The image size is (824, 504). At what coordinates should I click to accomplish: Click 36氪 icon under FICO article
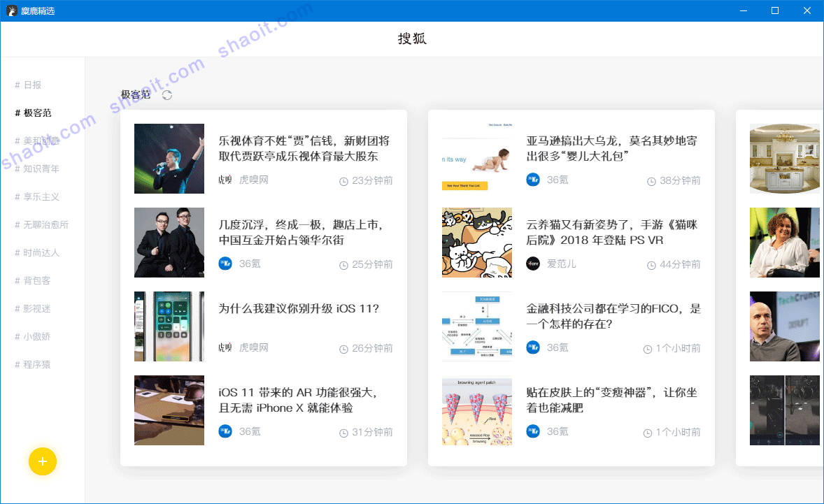point(533,347)
